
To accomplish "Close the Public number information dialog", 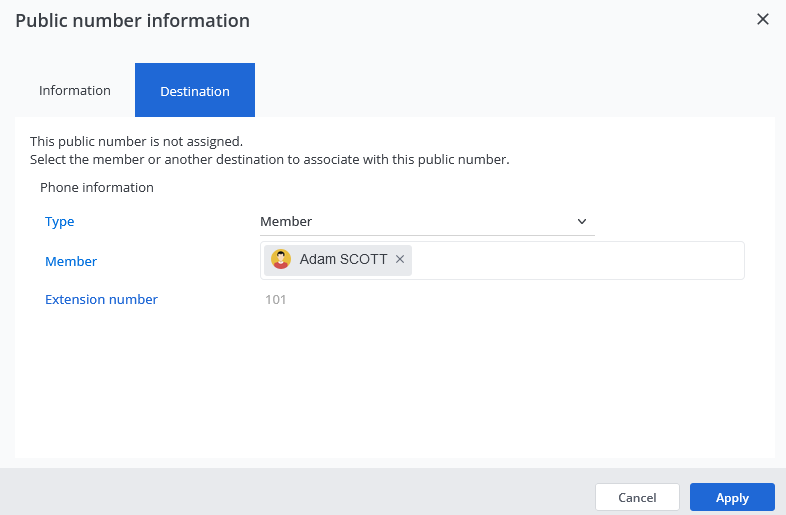I will click(x=763, y=19).
